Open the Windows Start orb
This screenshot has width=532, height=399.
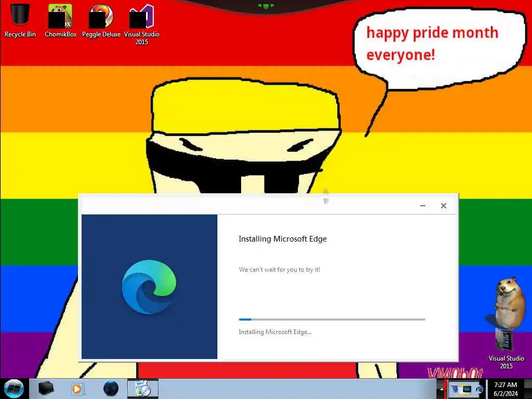pos(14,389)
